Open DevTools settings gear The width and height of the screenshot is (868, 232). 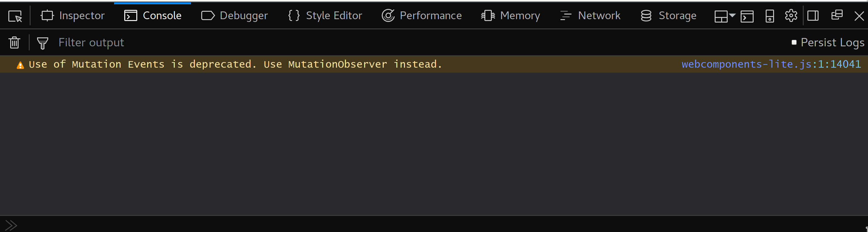791,15
